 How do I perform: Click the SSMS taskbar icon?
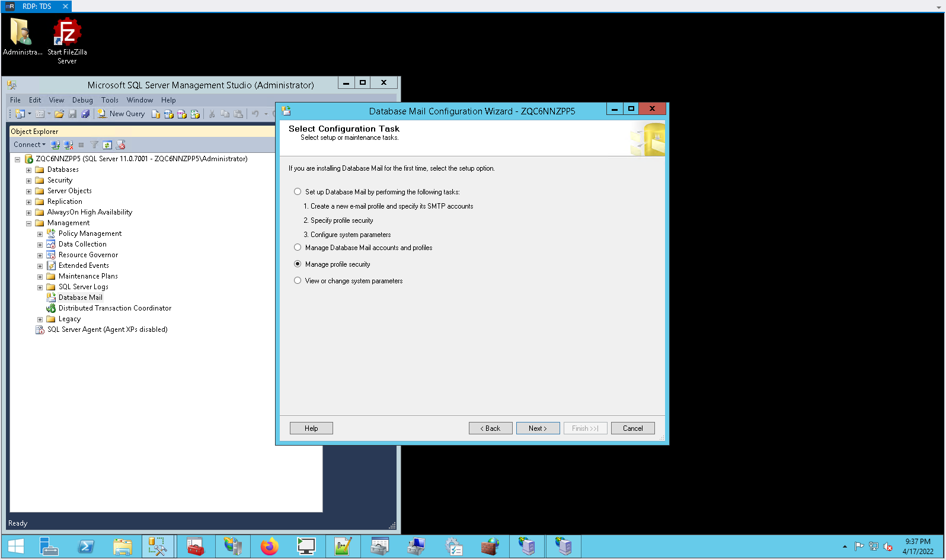tap(158, 546)
